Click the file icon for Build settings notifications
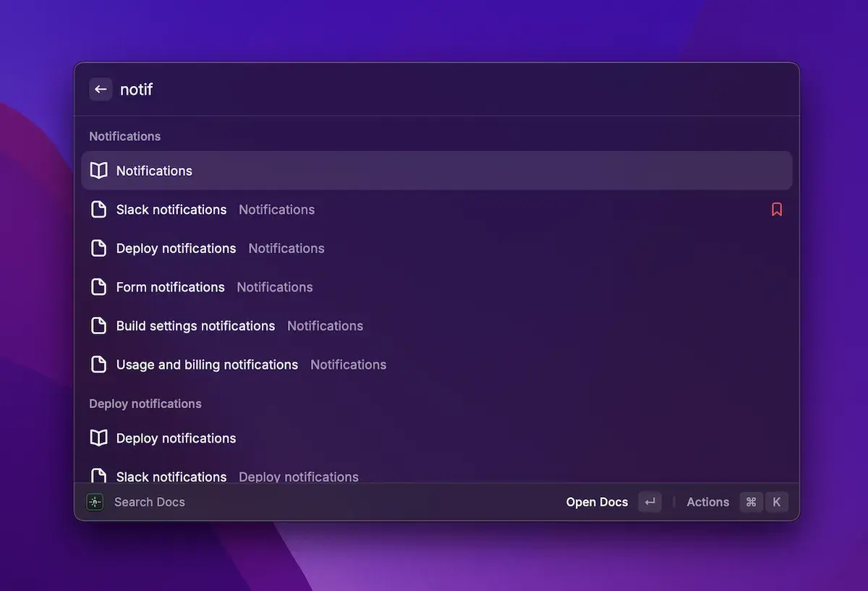The height and width of the screenshot is (591, 868). tap(98, 326)
